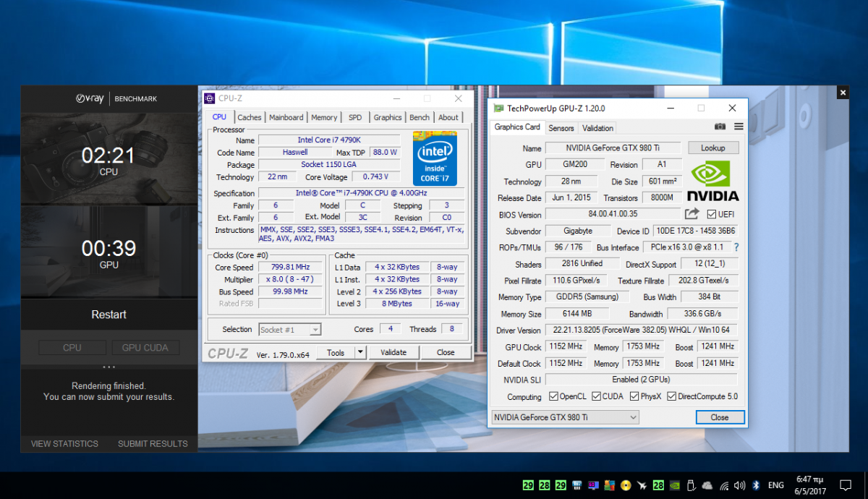Switch to the Validation tab in GPU-Z
This screenshot has width=868, height=499.
tap(598, 128)
